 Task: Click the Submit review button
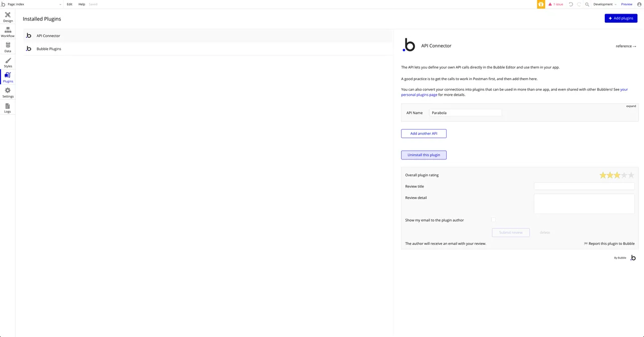pyautogui.click(x=511, y=232)
